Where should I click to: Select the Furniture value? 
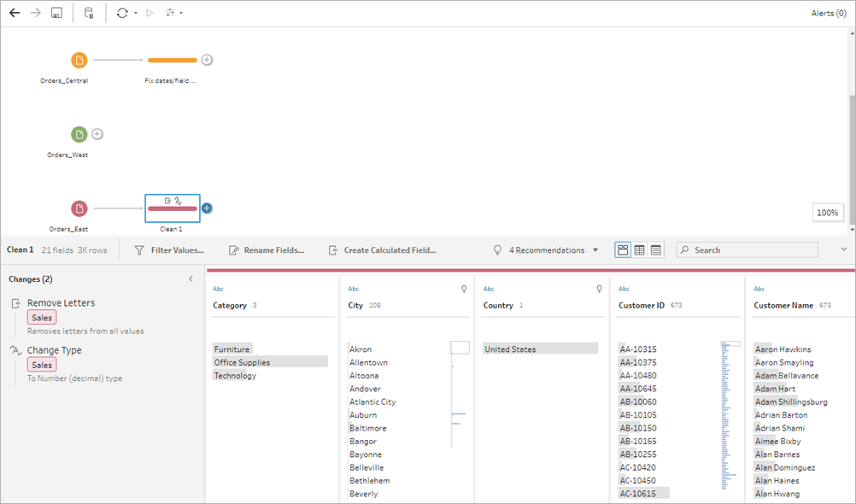coord(232,349)
